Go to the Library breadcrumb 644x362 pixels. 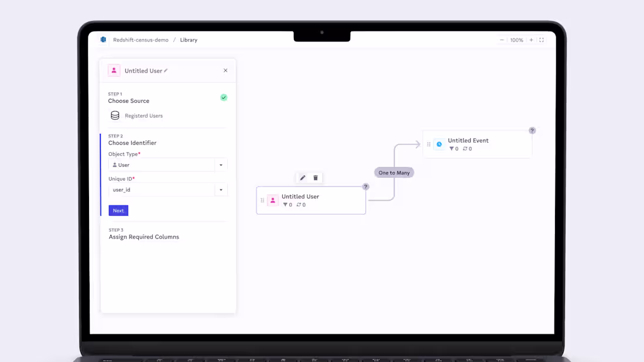189,40
